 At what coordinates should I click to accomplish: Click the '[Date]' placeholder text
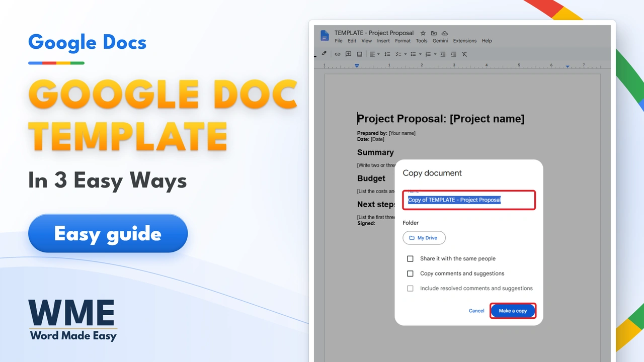click(x=377, y=139)
